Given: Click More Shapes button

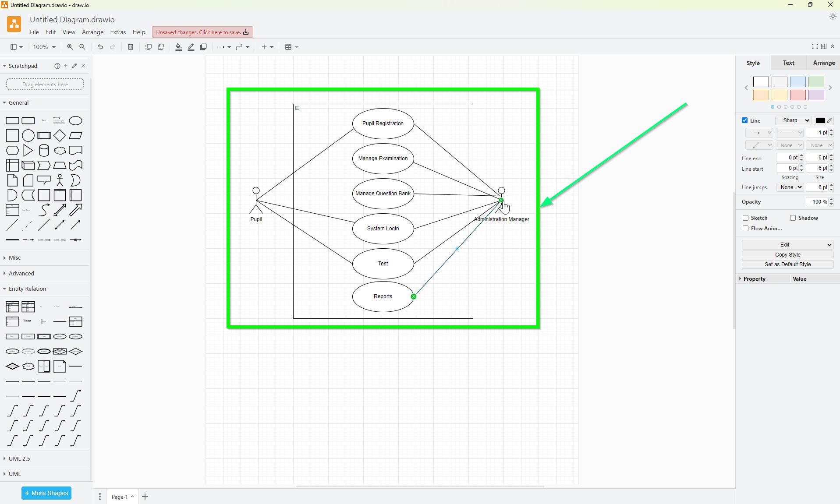Looking at the screenshot, I should click(46, 493).
